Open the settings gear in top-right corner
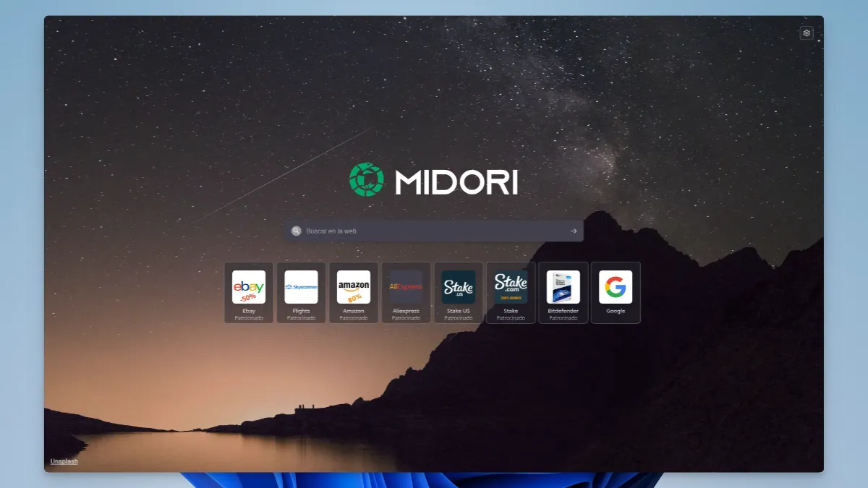This screenshot has width=868, height=488. 807,33
